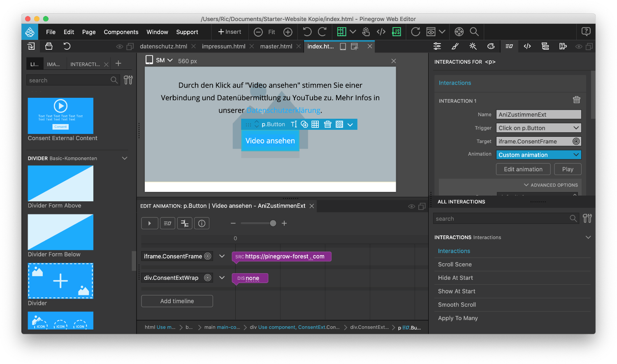Toggle timeline hierarchy view button

point(185,223)
